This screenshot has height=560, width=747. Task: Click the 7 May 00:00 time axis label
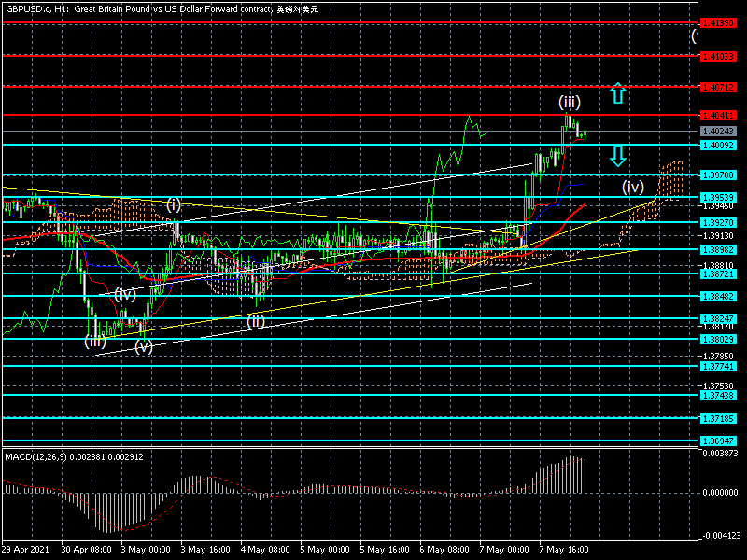(x=504, y=550)
